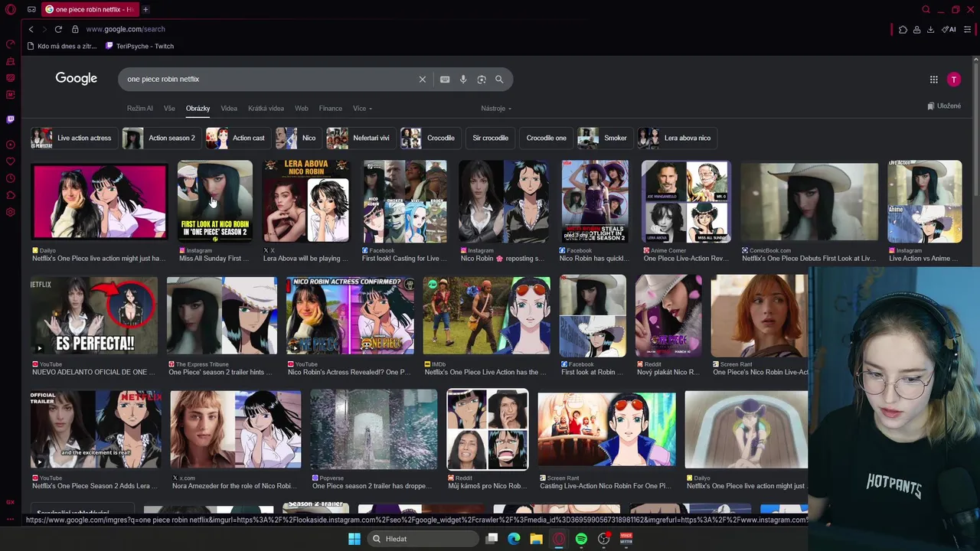Screen dimensions: 980x551
Task: Expand the Více dropdown
Action: click(362, 109)
